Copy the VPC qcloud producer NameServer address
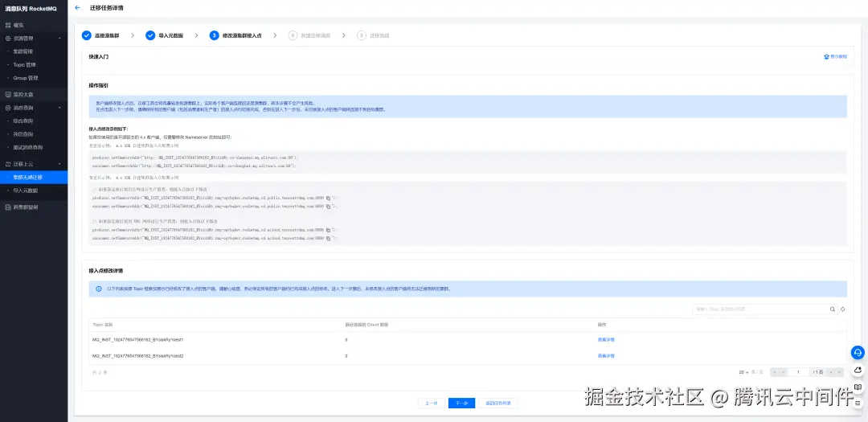 328,229
